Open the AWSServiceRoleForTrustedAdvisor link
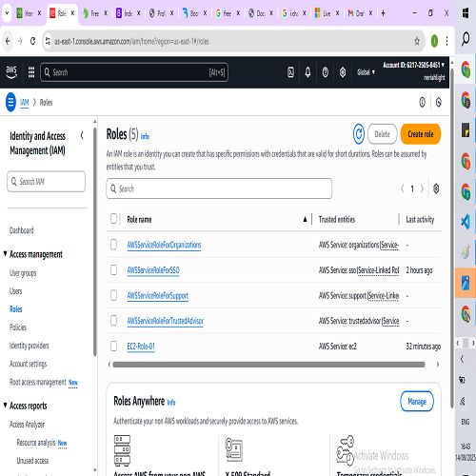The image size is (476, 476). click(166, 321)
